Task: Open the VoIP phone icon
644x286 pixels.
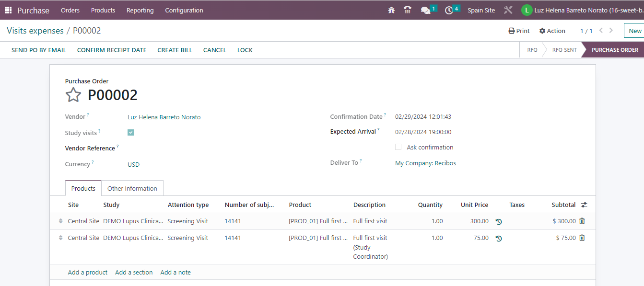Action: 408,10
